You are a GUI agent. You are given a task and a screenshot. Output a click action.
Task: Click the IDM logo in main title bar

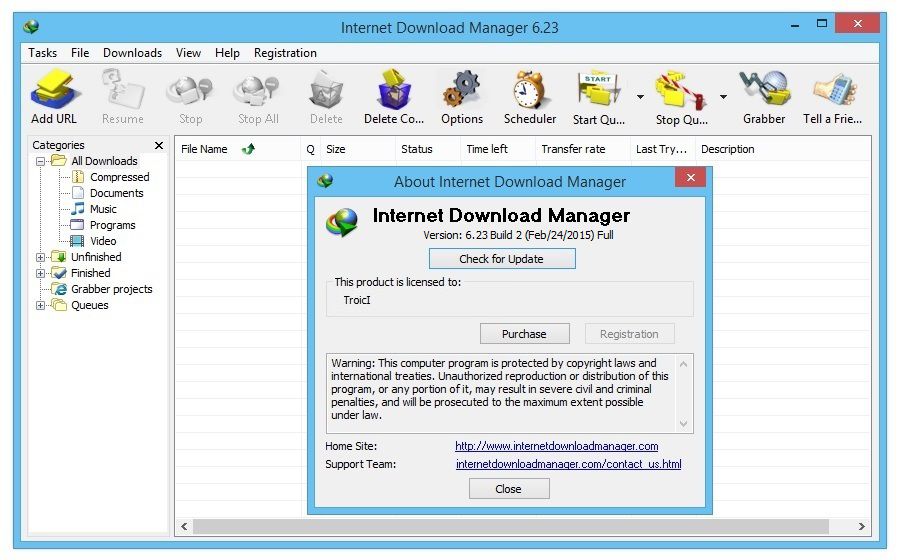31,26
